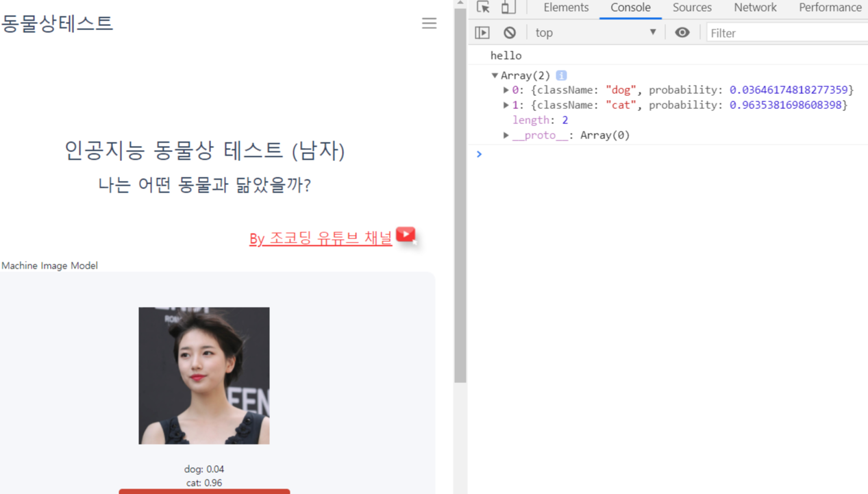868x494 pixels.
Task: Click the uploaded portrait image
Action: point(204,375)
